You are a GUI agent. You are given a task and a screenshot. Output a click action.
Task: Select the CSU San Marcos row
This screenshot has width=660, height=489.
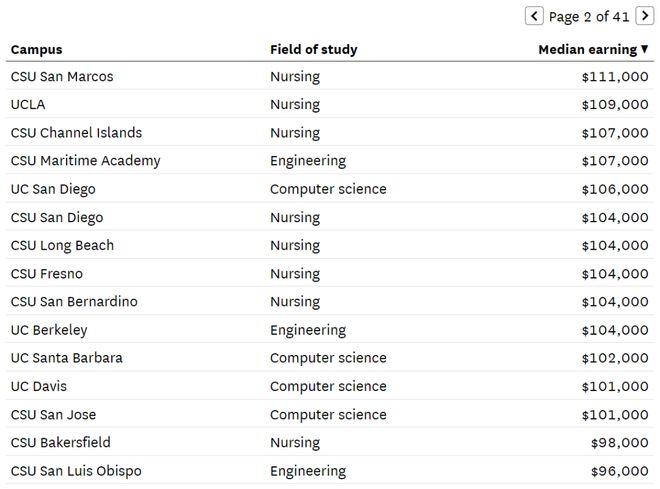(330, 77)
